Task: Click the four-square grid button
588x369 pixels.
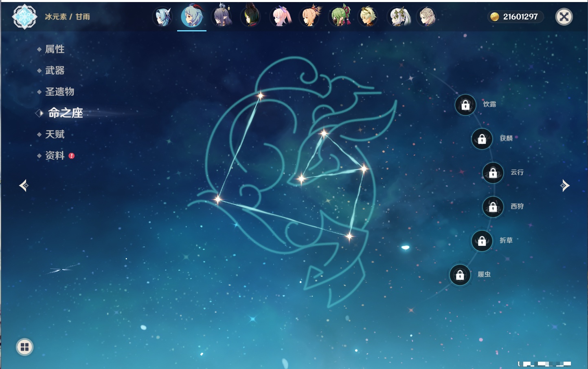Action: point(24,347)
